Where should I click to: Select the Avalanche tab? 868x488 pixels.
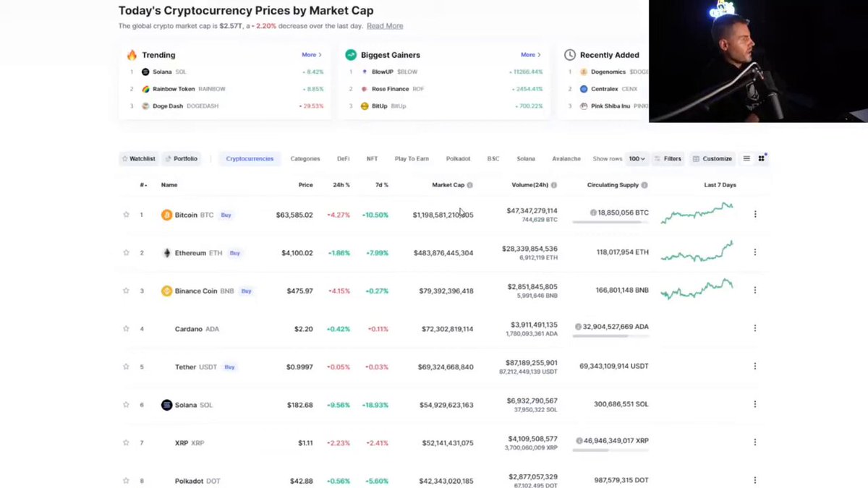(x=566, y=158)
